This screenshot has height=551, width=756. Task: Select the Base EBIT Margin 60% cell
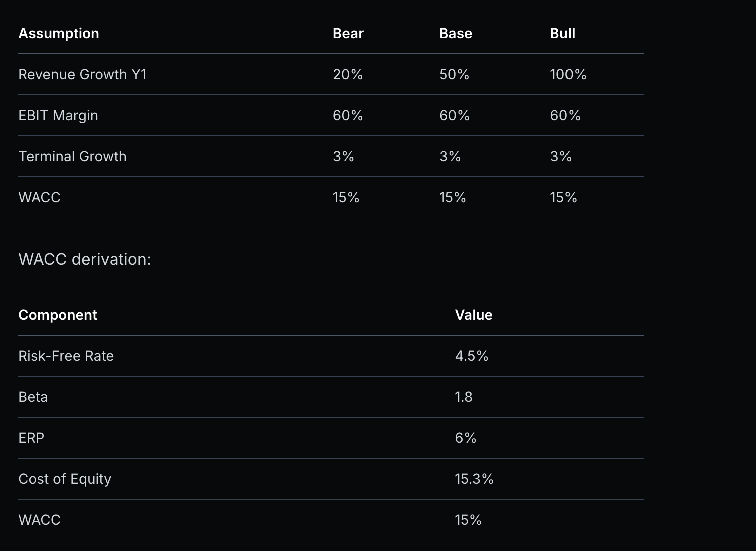tap(454, 115)
